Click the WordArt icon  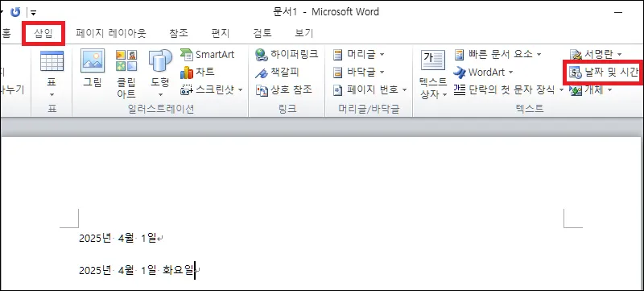click(459, 73)
